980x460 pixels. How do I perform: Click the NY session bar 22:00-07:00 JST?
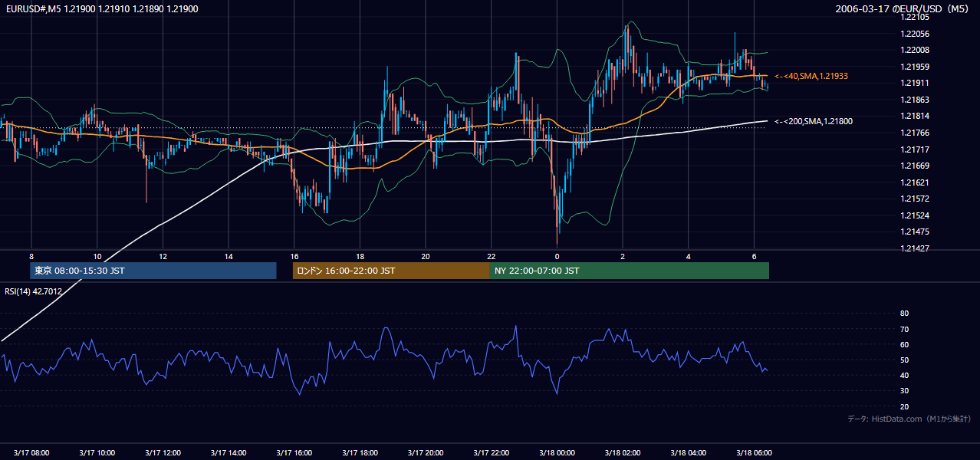coord(630,271)
